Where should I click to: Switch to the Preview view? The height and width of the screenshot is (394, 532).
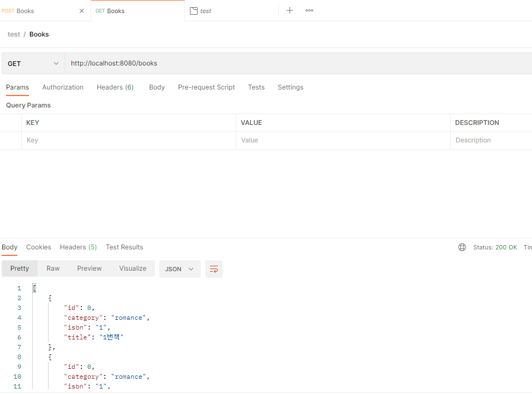tap(89, 268)
